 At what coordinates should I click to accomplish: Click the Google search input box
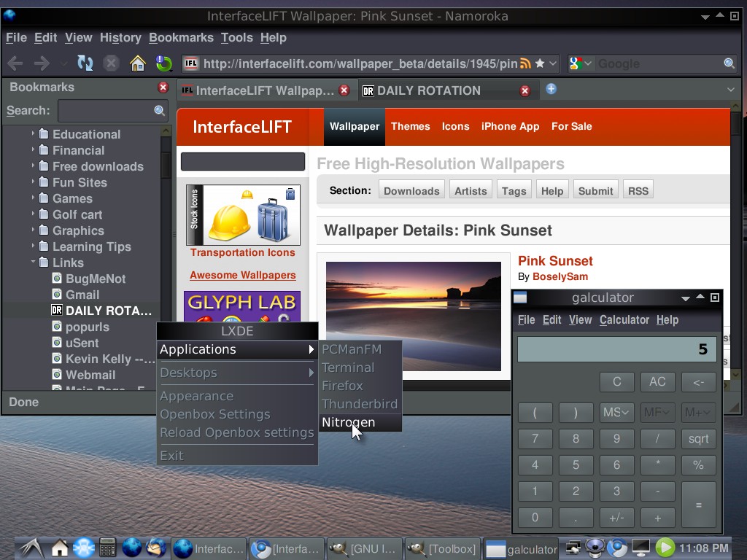point(659,63)
